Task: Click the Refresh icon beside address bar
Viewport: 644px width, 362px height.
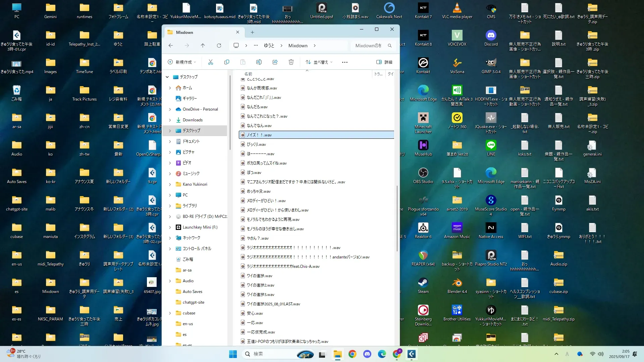Action: click(219, 46)
